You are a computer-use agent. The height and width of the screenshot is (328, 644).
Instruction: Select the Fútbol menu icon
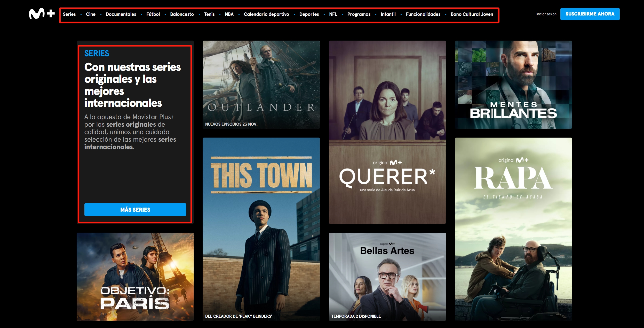(x=153, y=14)
